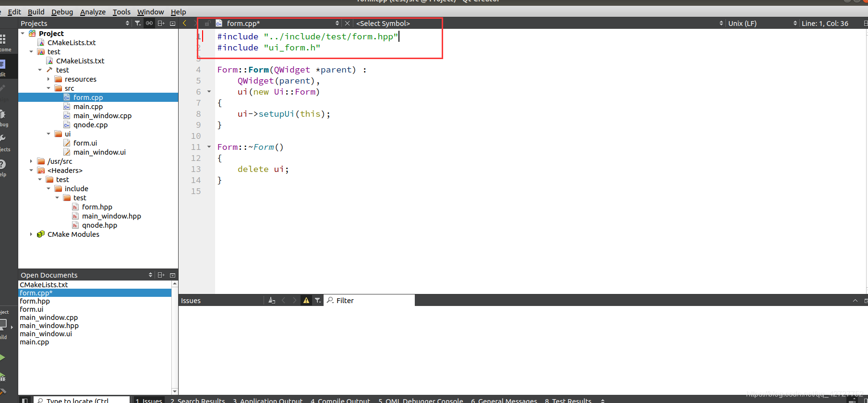The image size is (868, 403).
Task: Switch to Edit mode in sidebar
Action: pyautogui.click(x=5, y=67)
